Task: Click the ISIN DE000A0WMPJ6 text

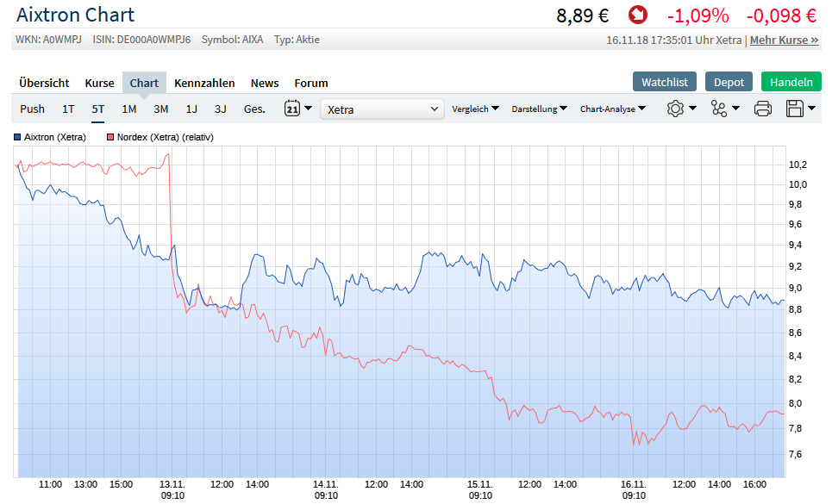Action: click(x=141, y=40)
